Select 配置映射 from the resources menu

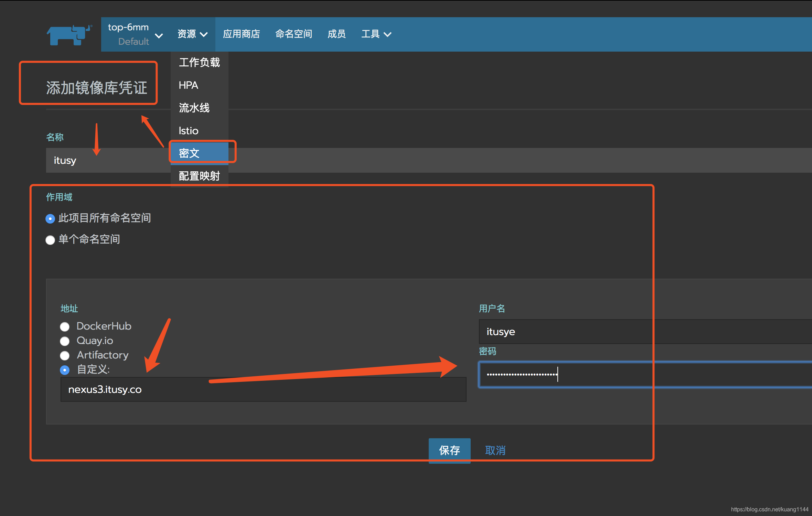tap(200, 176)
